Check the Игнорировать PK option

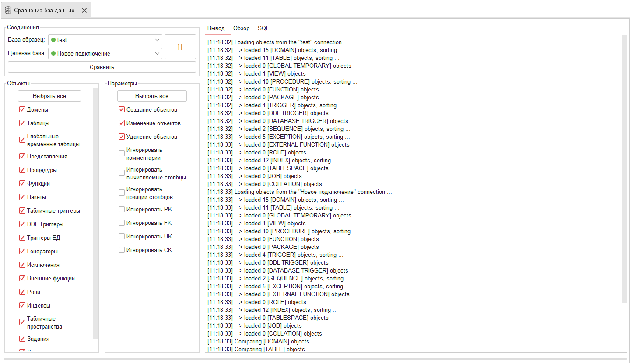tap(121, 209)
